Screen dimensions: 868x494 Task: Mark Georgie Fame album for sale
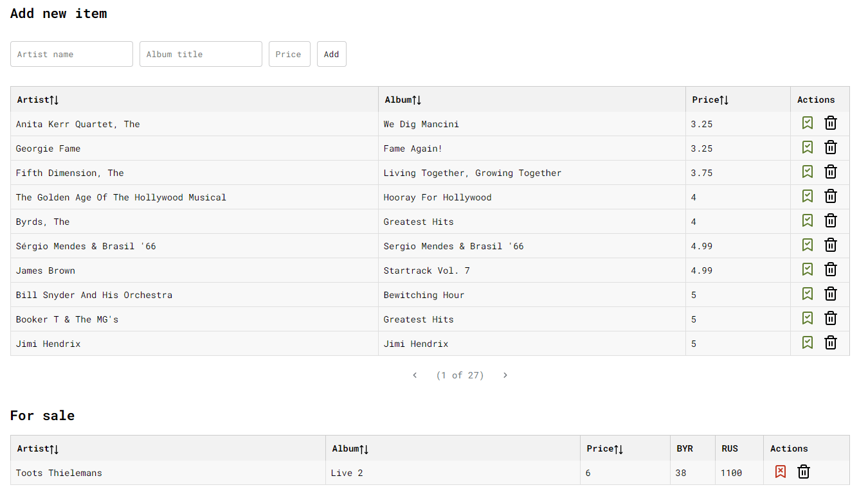(x=808, y=148)
